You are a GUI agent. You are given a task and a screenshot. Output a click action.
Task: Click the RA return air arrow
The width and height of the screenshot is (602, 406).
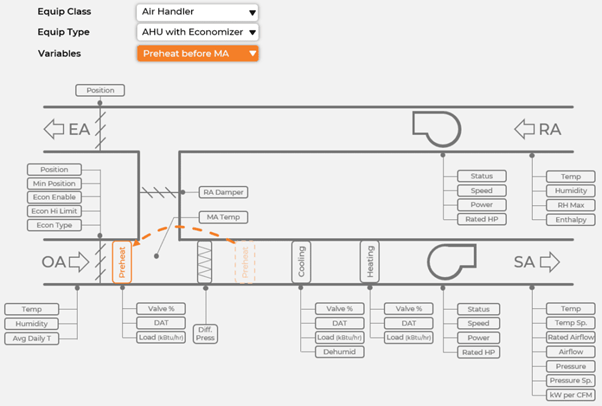tap(538, 129)
